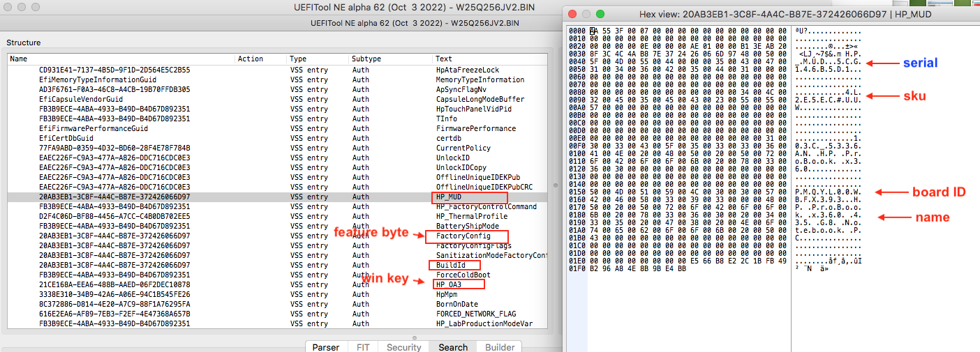
Task: Click GUID D2F4C06D-BF8B-4456-A7CC-C4B0DB702EE5
Action: 114,216
